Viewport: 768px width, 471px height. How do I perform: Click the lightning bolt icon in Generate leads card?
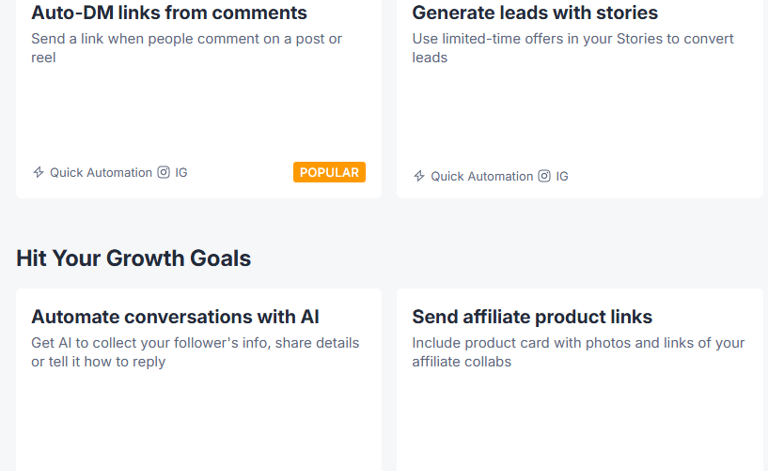point(419,176)
